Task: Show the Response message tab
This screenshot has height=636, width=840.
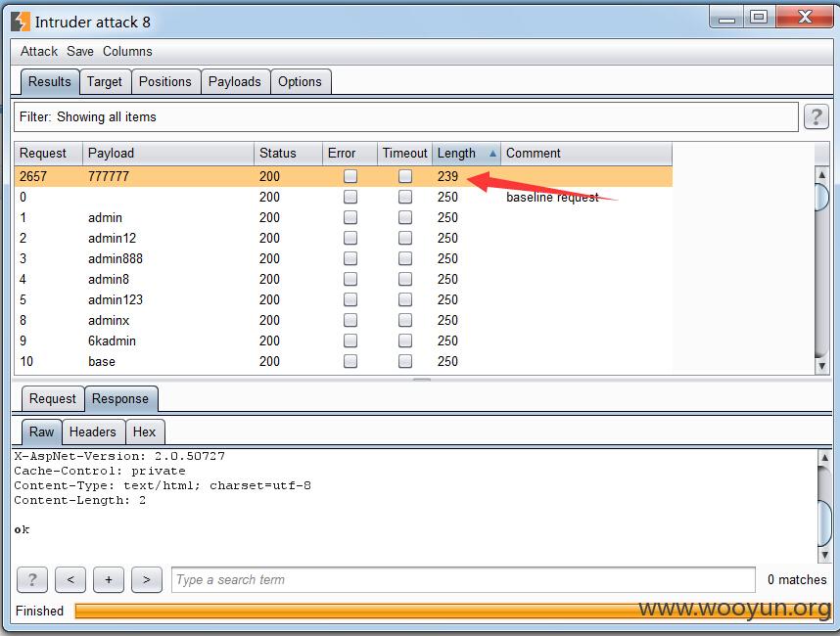Action: click(x=120, y=399)
